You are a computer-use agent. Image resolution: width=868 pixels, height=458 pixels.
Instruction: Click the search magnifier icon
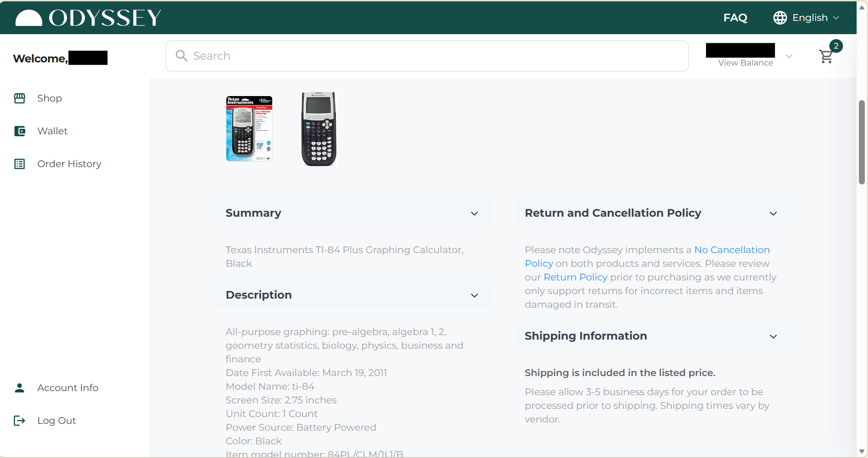pyautogui.click(x=182, y=56)
